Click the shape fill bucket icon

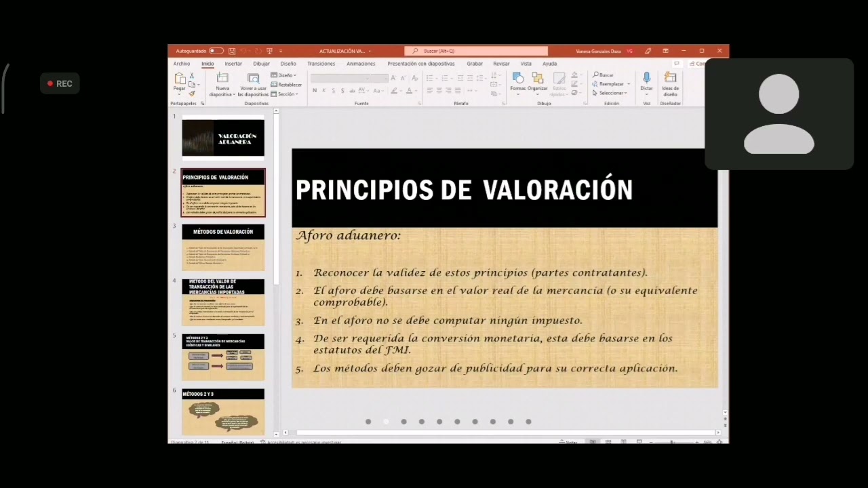[x=574, y=75]
